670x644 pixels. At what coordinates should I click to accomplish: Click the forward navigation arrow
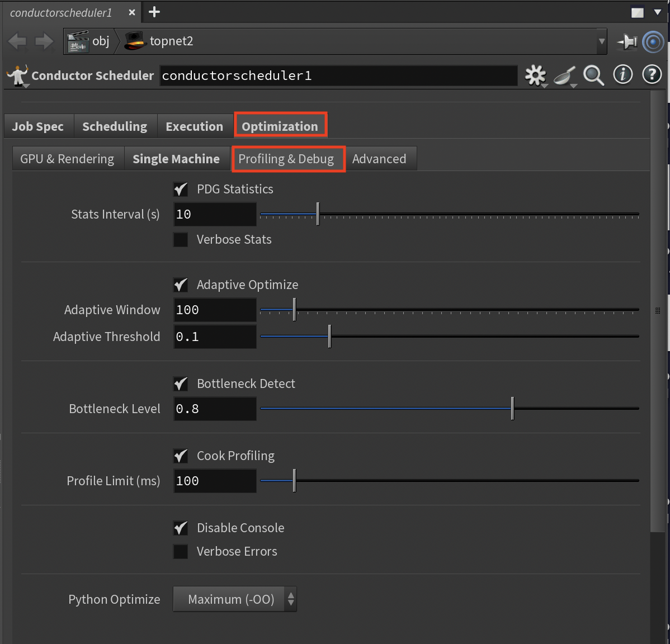click(x=44, y=41)
